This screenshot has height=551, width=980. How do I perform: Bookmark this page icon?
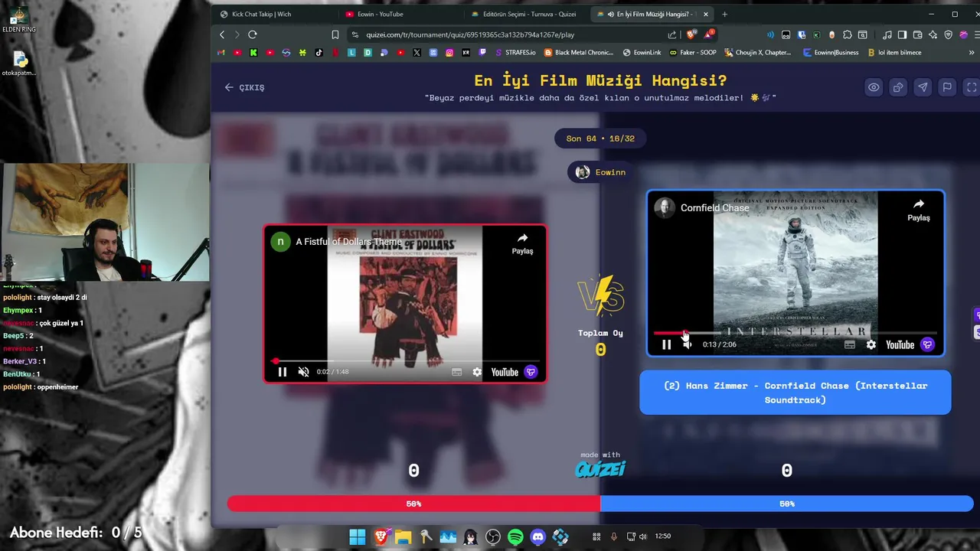(x=335, y=34)
